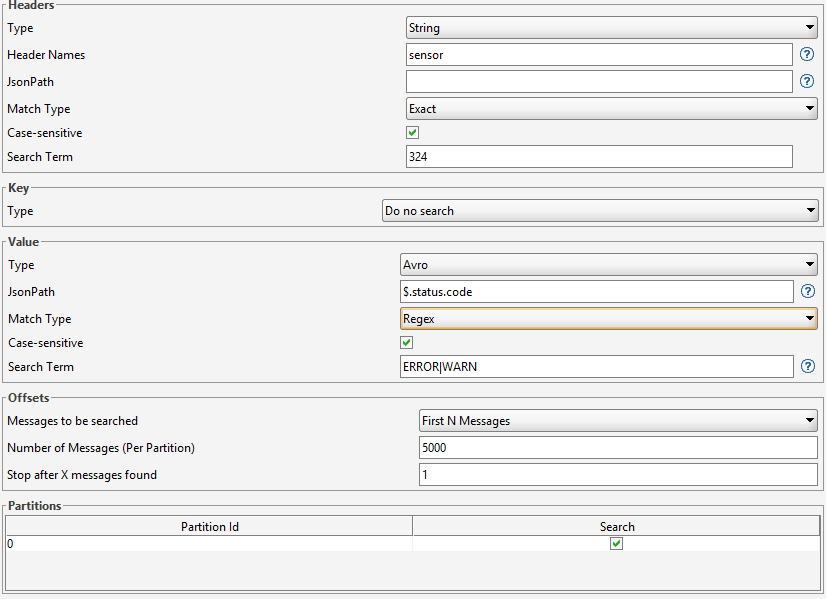Click Header Names field containing sensor

599,55
